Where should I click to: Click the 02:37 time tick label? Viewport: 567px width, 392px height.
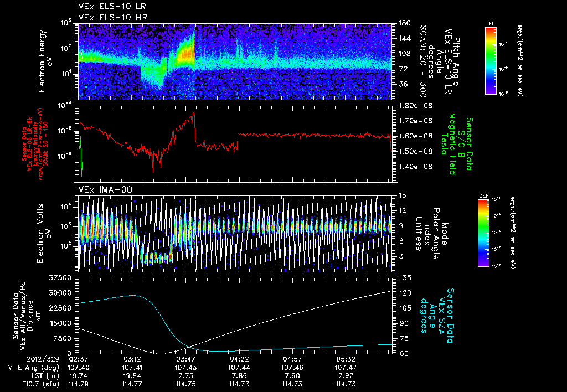[x=79, y=359]
